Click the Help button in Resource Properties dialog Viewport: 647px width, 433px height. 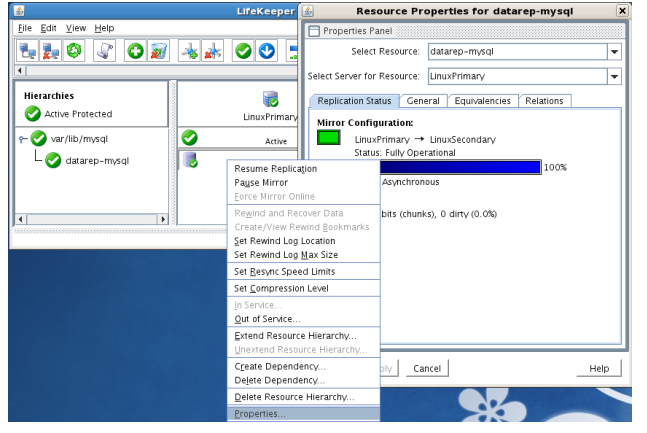click(x=599, y=369)
